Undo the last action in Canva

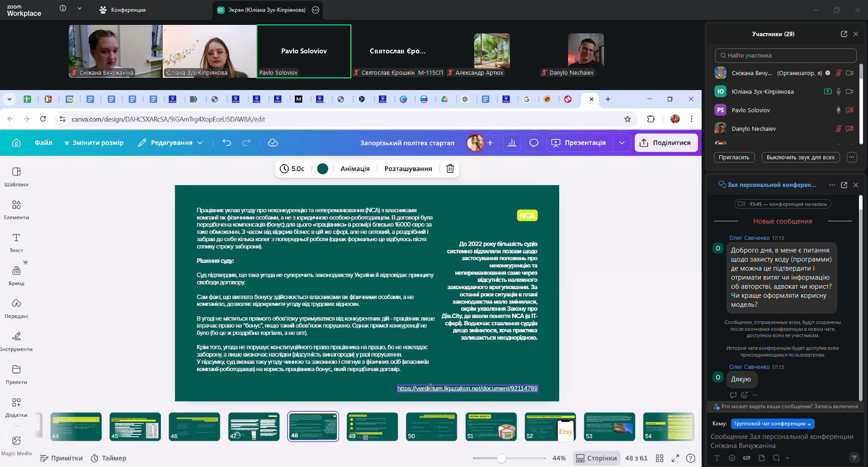click(227, 143)
